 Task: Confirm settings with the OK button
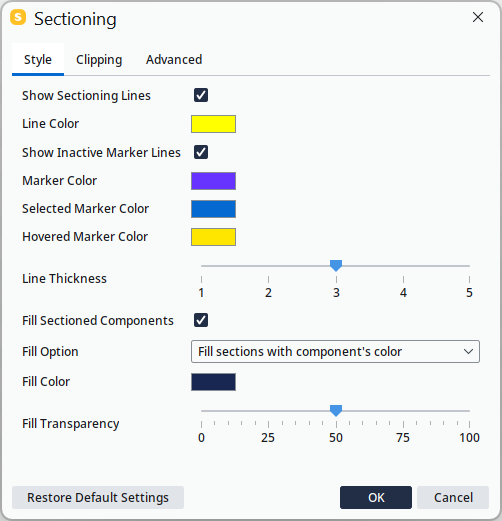pos(376,497)
